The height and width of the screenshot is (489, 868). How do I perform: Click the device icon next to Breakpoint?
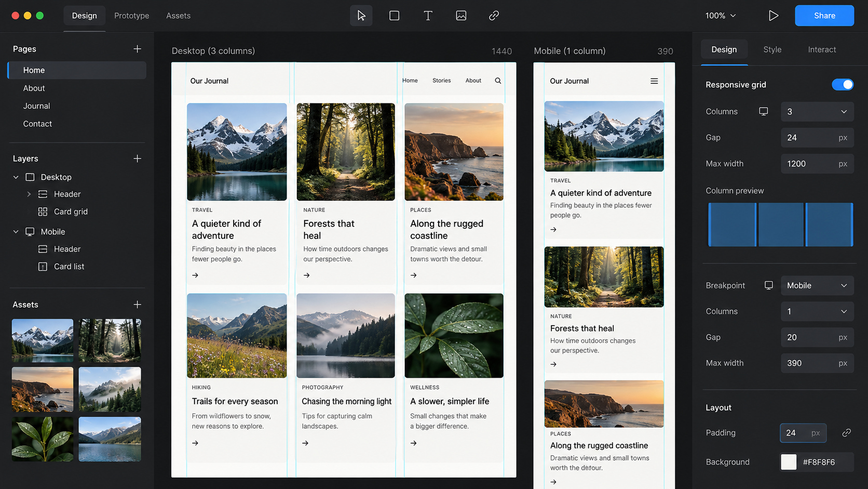[x=769, y=285]
